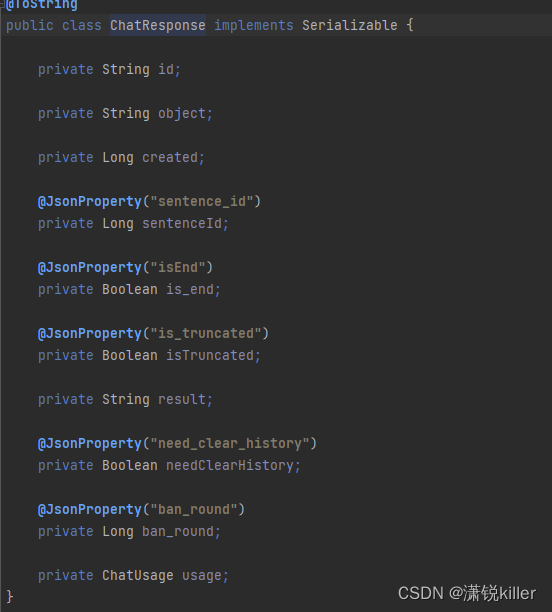Place cursor on the id field
Screen dimensions: 552x612
[x=166, y=69]
